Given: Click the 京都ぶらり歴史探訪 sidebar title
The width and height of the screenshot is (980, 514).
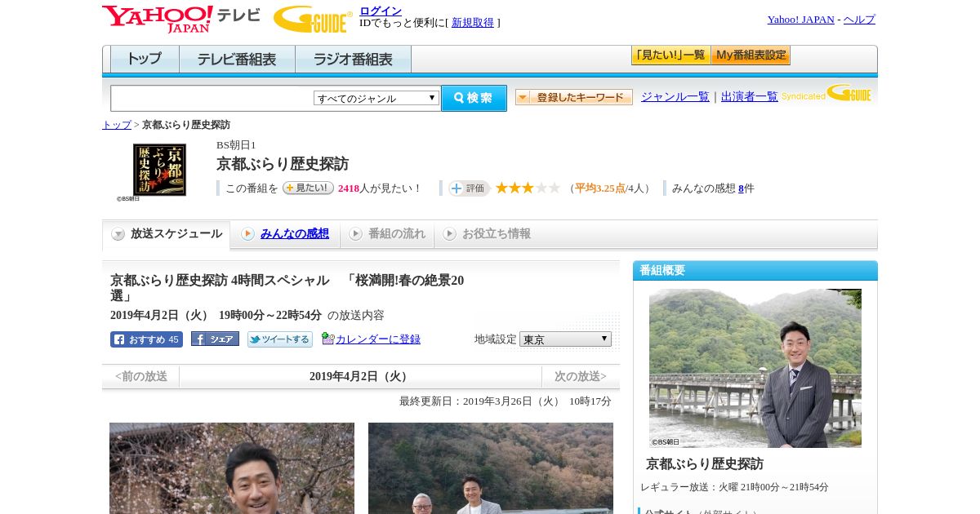Looking at the screenshot, I should 705,463.
